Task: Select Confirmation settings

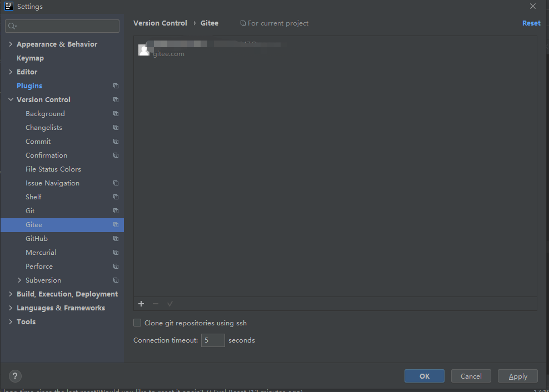Action: tap(46, 155)
